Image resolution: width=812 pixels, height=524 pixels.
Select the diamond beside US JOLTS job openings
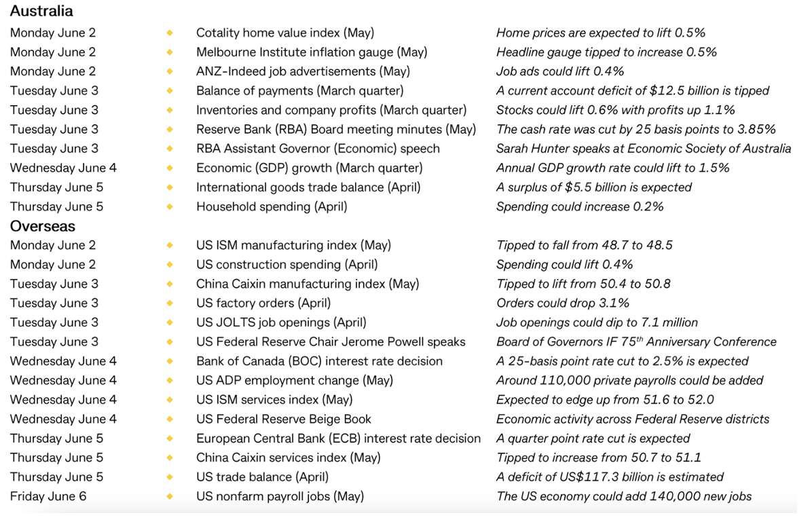pos(170,323)
